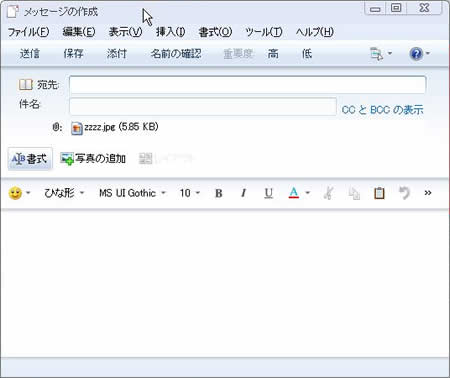450x378 pixels.
Task: Click inside the message body area
Action: point(225,283)
